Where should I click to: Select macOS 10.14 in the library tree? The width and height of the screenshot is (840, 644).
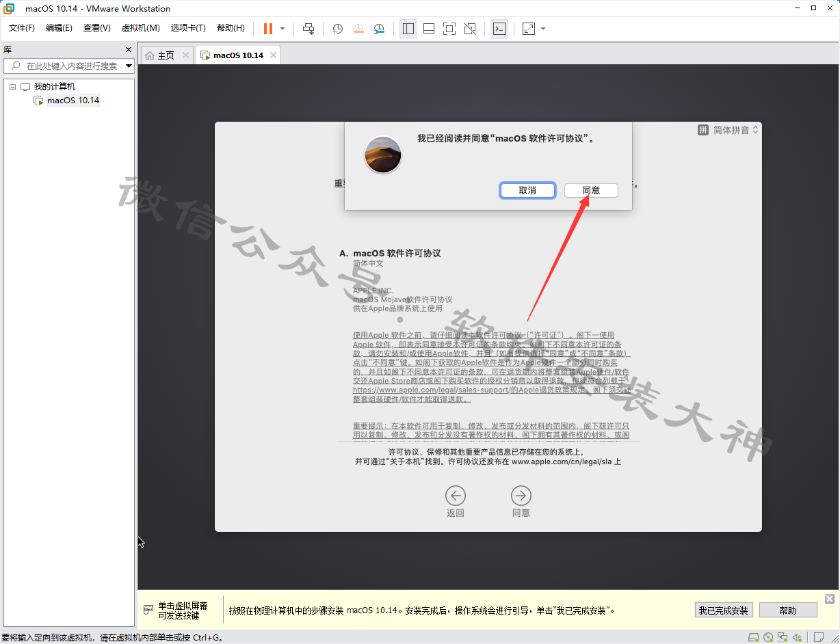(x=73, y=100)
